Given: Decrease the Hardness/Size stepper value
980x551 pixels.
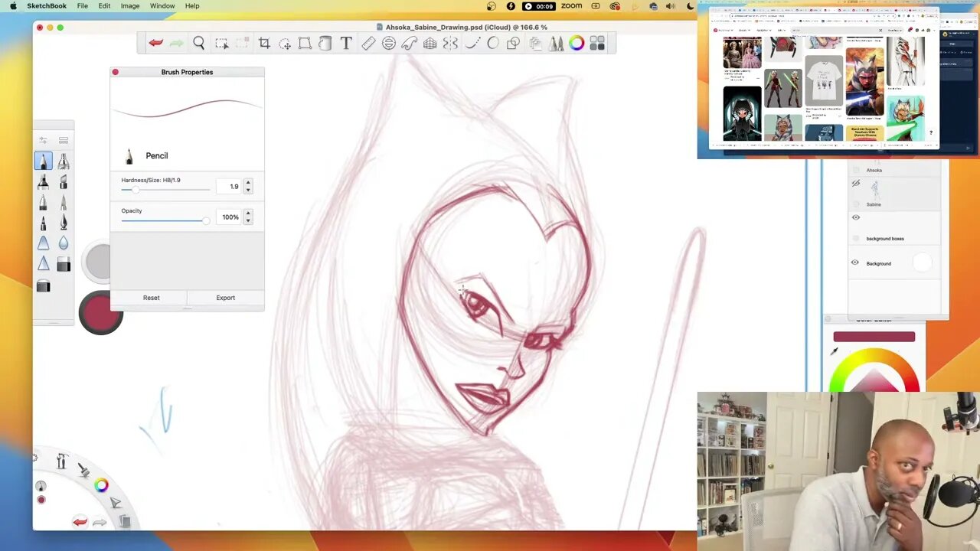Looking at the screenshot, I should (x=247, y=190).
